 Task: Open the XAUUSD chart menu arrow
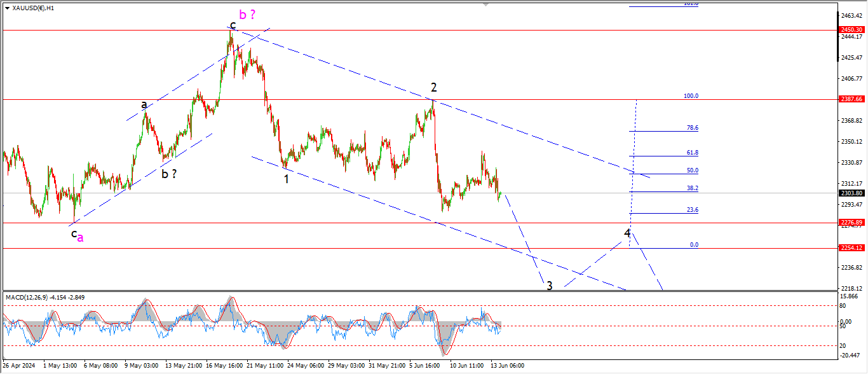point(7,8)
